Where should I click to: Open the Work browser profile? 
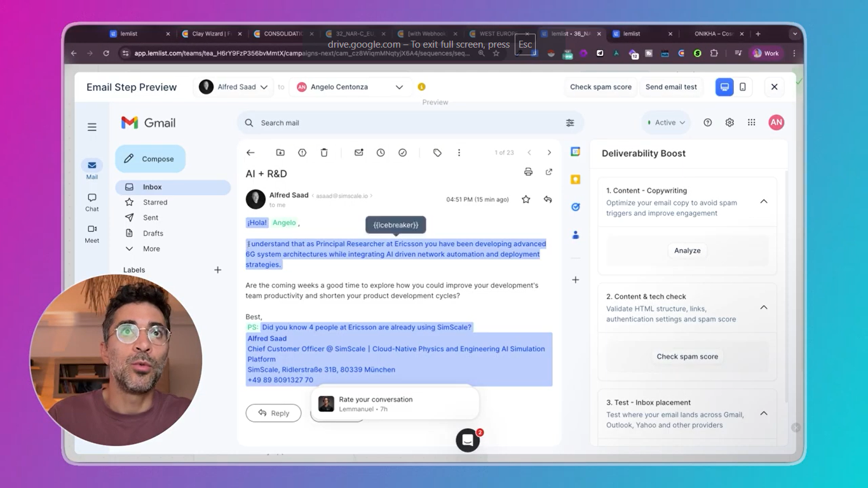coord(766,53)
